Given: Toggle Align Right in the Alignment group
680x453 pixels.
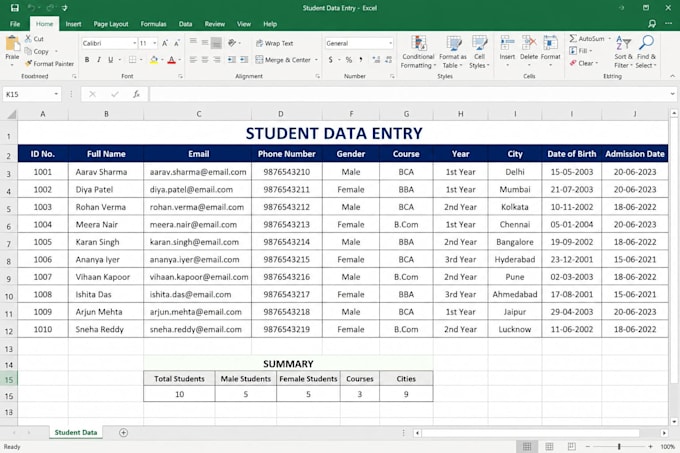Looking at the screenshot, I should (x=217, y=59).
